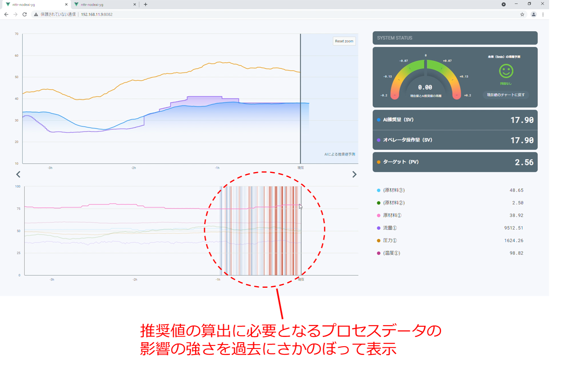Image resolution: width=588 pixels, height=389 pixels.
Task: Click the tab search dropdown circle in title bar
Action: 504,4
